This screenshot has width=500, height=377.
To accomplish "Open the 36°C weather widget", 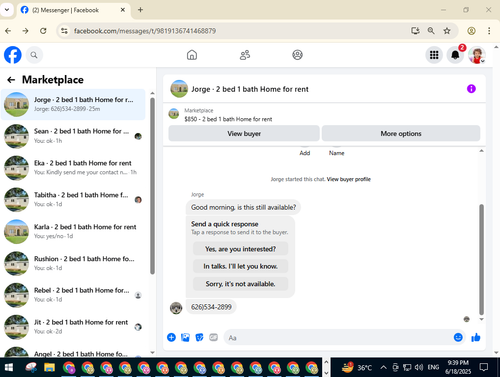I will [357, 367].
